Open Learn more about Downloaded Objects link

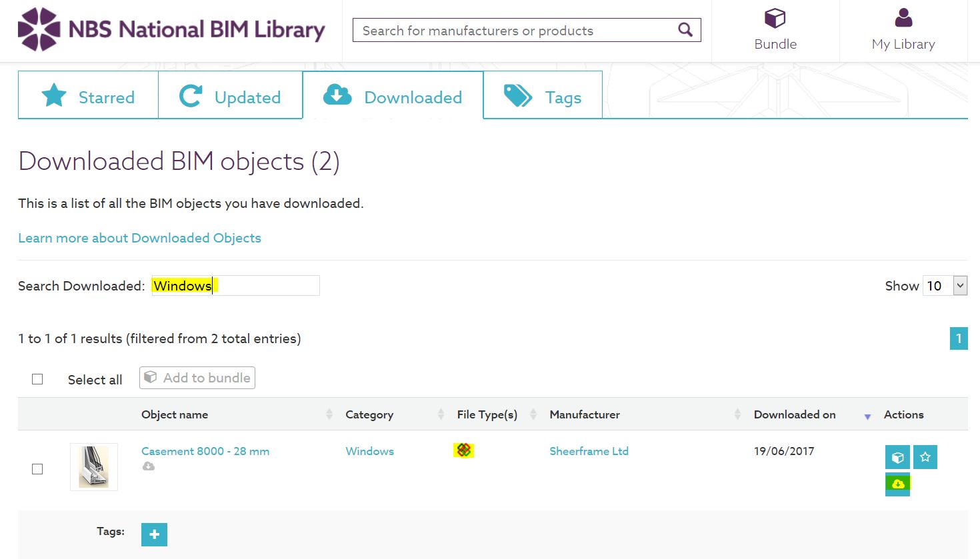tap(139, 238)
